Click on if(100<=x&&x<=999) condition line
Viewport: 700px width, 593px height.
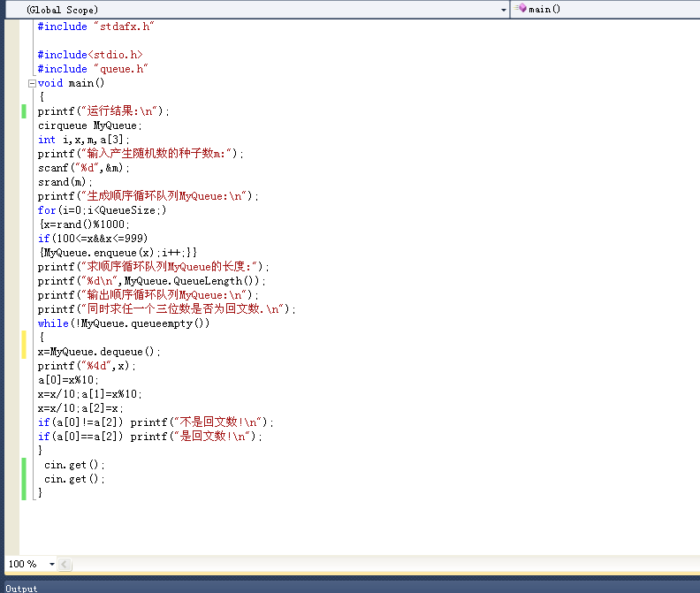tap(92, 239)
